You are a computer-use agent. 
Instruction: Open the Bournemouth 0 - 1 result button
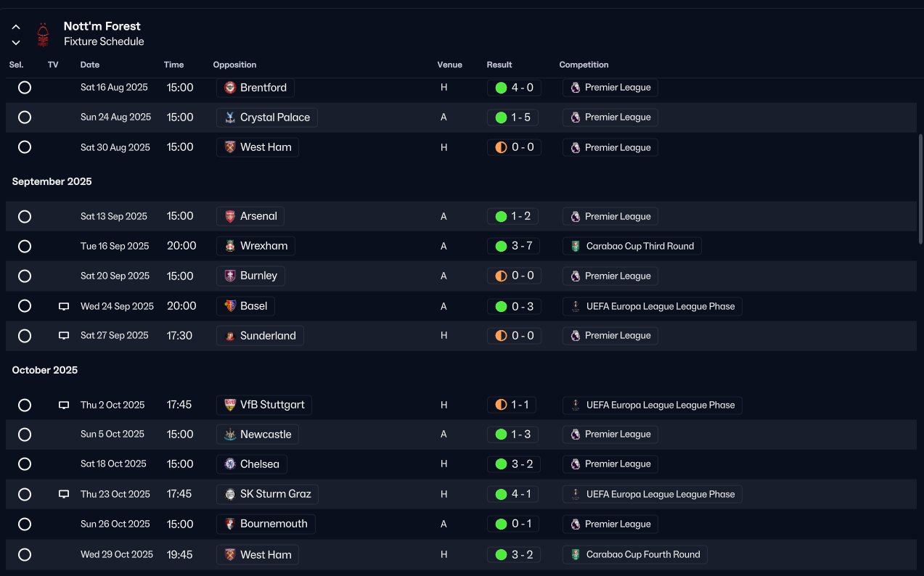click(512, 524)
